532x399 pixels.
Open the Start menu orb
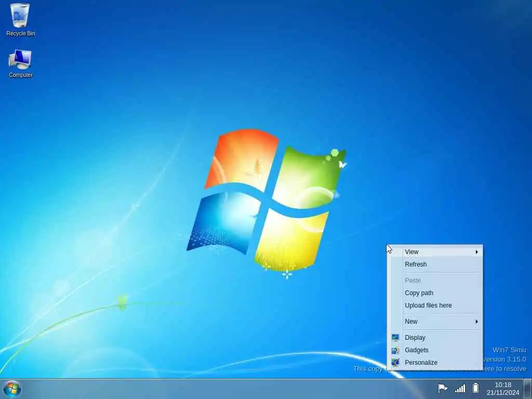pos(12,389)
